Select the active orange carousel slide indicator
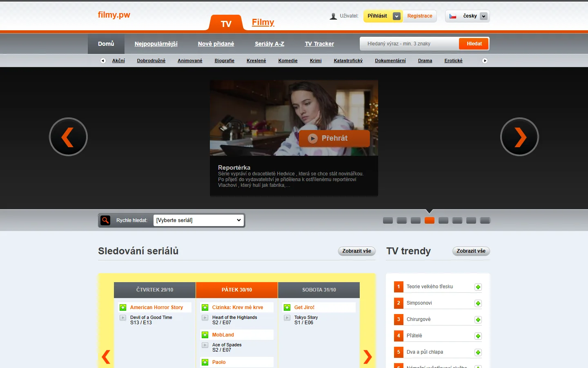This screenshot has height=368, width=588. (430, 221)
